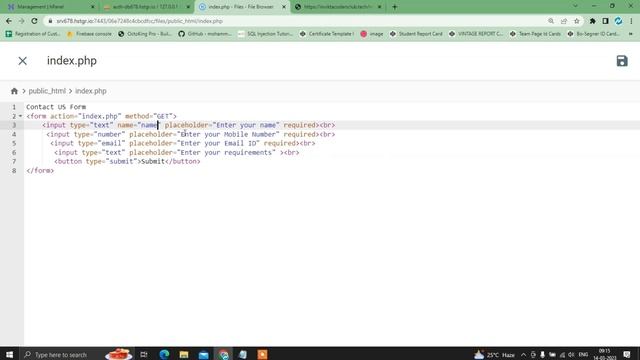Open the Registration of Cust bookmark
Viewport: 640px width, 360px height.
(33, 34)
